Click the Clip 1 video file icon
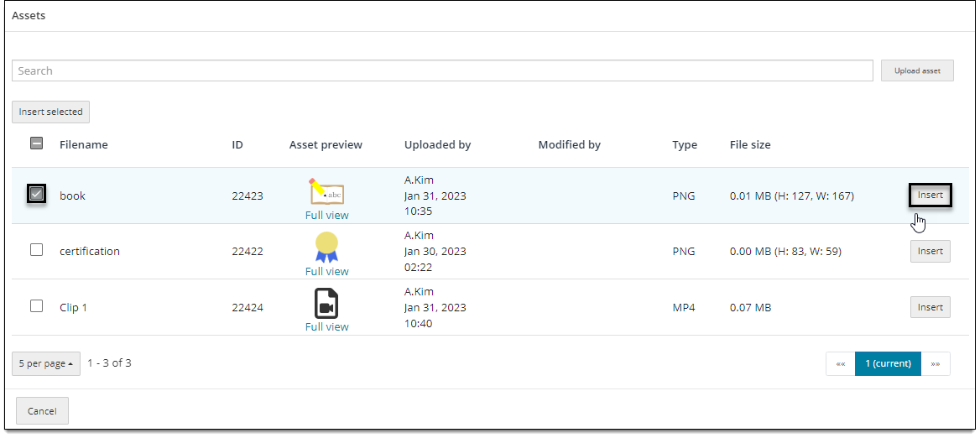The image size is (980, 438). [x=326, y=303]
